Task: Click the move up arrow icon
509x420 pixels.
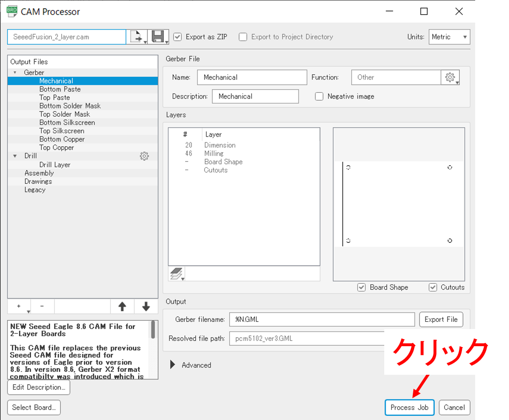Action: pos(122,306)
